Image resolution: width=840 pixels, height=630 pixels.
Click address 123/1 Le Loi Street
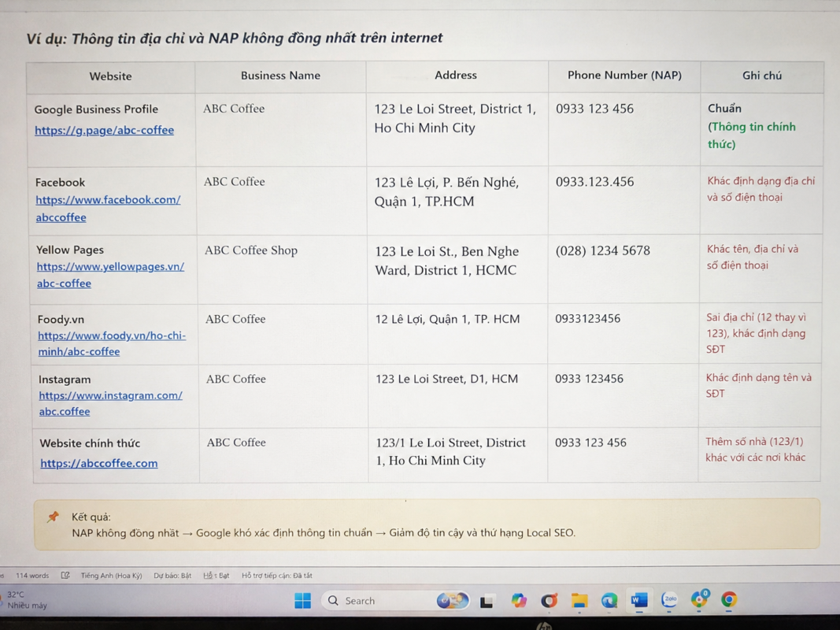pos(451,451)
